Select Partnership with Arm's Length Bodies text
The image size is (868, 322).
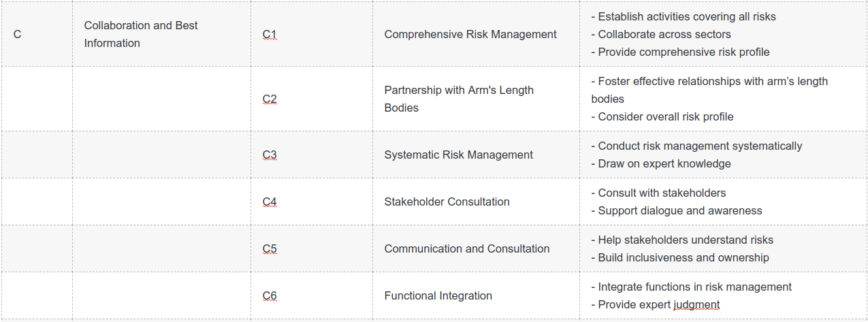[459, 99]
